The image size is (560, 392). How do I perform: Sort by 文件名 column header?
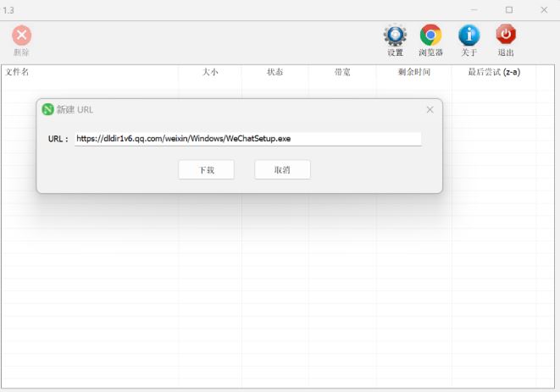click(x=18, y=72)
